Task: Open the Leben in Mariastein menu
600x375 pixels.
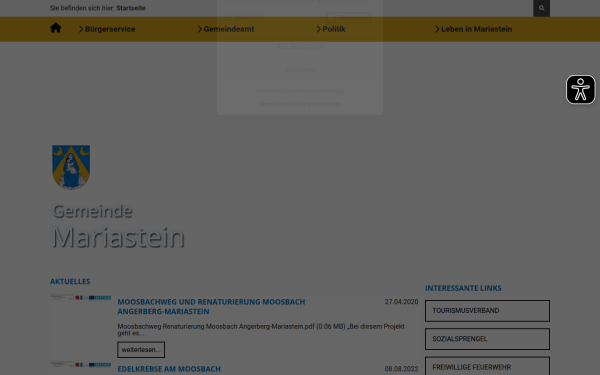Action: click(x=476, y=29)
